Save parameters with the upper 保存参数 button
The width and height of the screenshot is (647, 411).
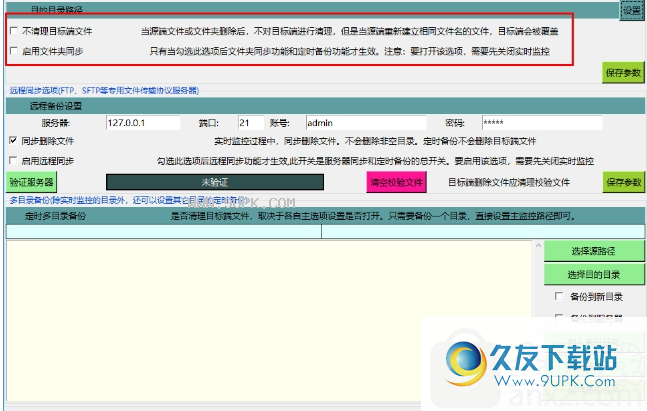[623, 73]
